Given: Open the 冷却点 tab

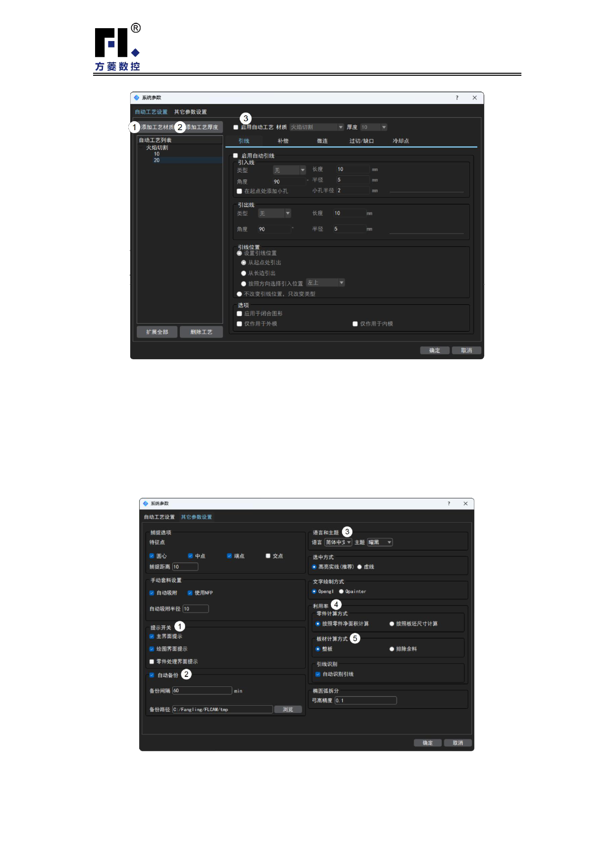Looking at the screenshot, I should 401,141.
